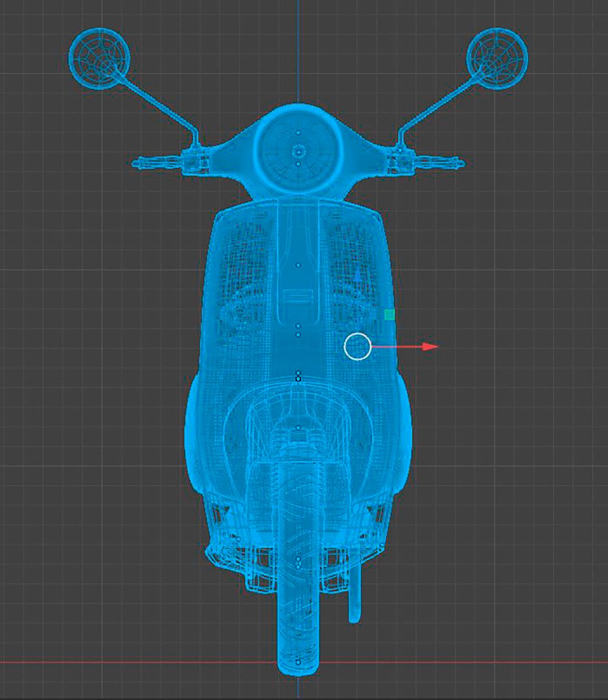Screen dimensions: 608x700
Task: Select the scooter's left round mirror
Action: point(100,58)
